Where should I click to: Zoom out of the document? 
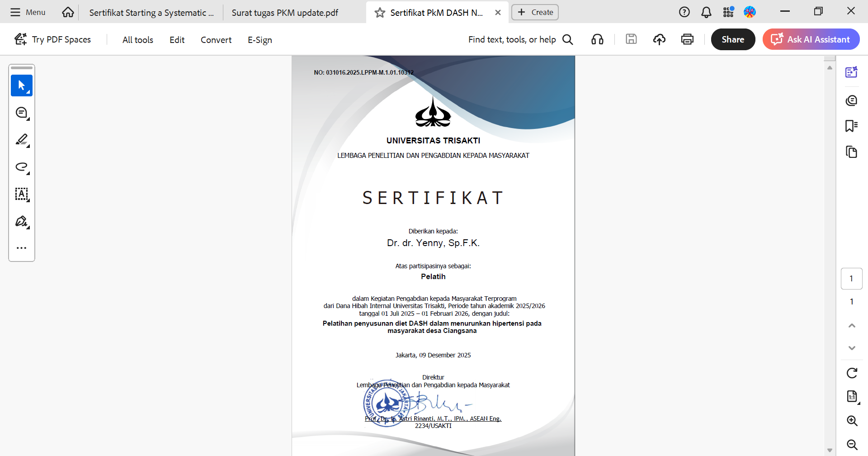point(852,444)
